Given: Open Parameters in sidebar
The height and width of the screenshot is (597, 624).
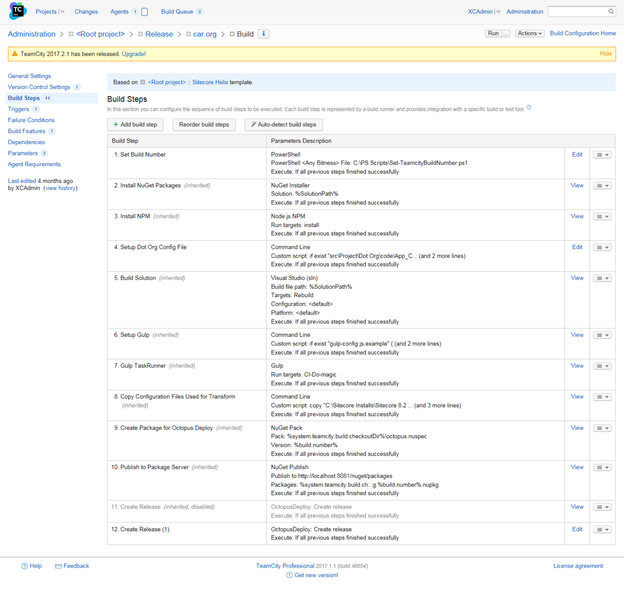Looking at the screenshot, I should pos(23,153).
